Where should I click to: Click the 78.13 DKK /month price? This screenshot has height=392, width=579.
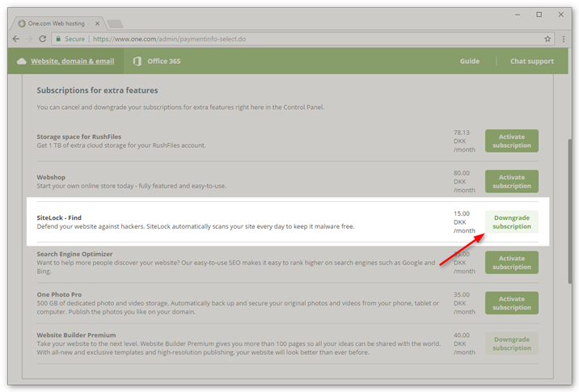point(464,141)
